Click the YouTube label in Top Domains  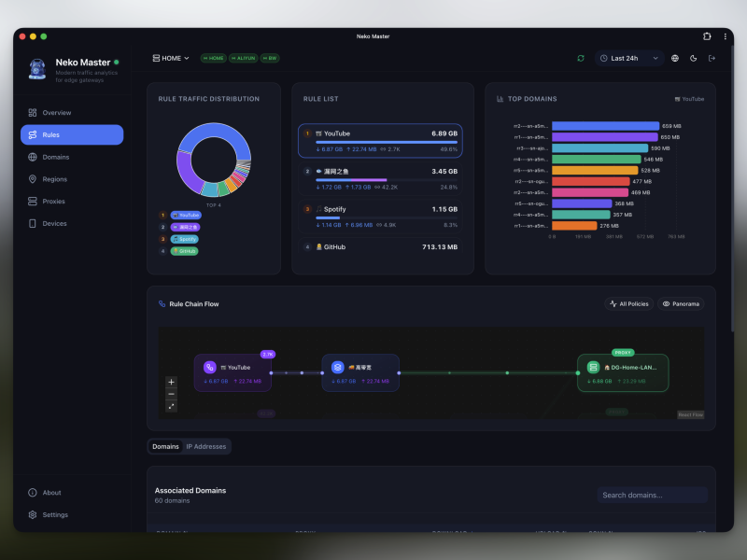click(x=689, y=99)
